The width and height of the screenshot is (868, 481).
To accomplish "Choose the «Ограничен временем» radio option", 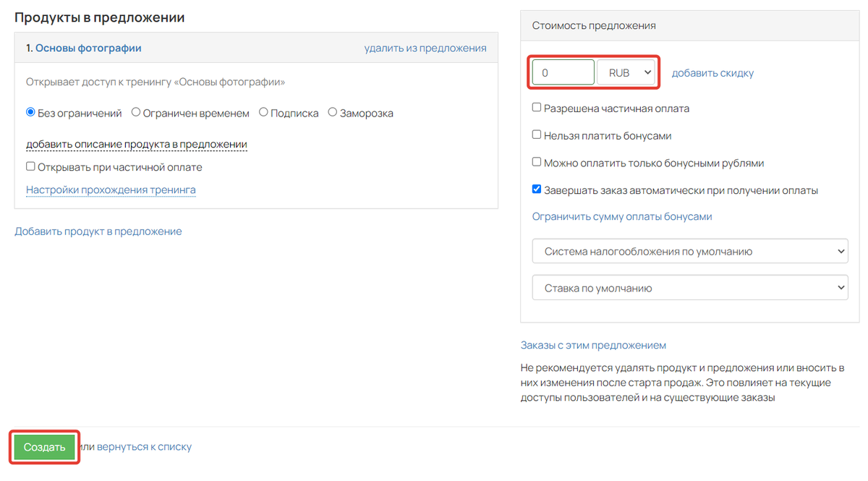I will pyautogui.click(x=136, y=112).
